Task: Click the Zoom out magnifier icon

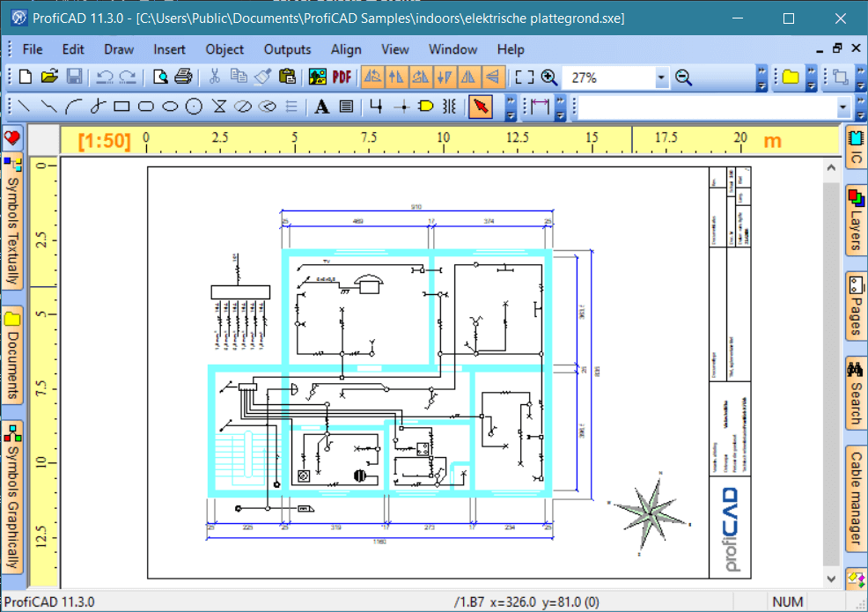Action: tap(683, 77)
